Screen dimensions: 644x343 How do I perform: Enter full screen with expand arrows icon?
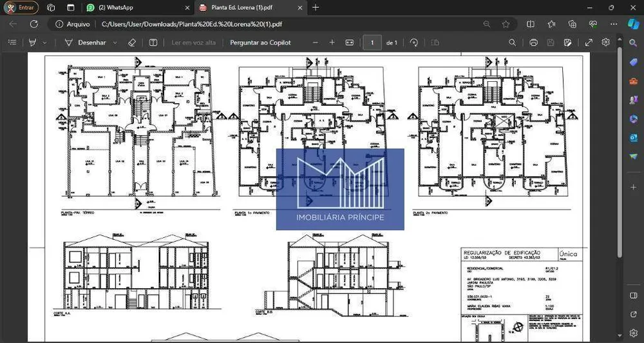(x=589, y=43)
